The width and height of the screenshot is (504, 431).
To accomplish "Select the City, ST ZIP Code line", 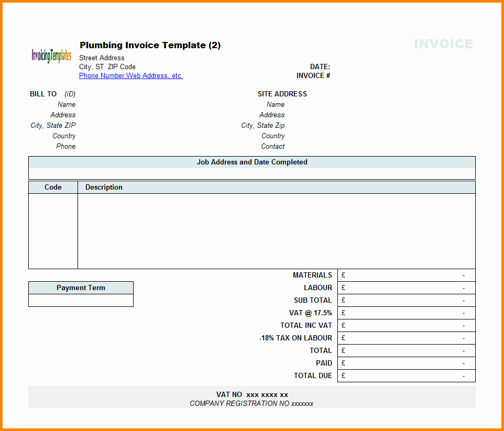I will pos(107,67).
